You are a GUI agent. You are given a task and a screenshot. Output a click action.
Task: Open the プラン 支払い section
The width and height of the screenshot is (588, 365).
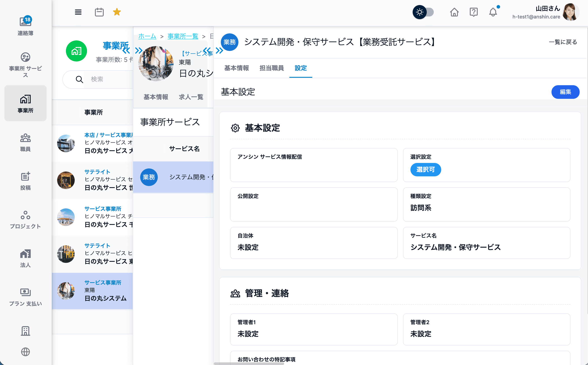(25, 297)
